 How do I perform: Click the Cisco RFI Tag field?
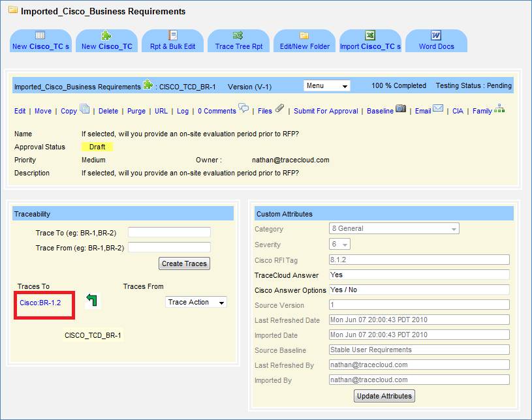click(419, 260)
